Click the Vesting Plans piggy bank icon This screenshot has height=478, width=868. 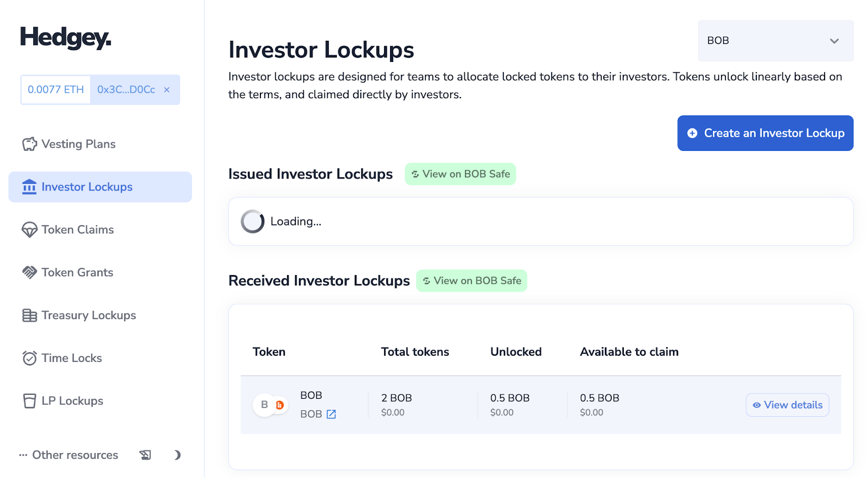(29, 144)
